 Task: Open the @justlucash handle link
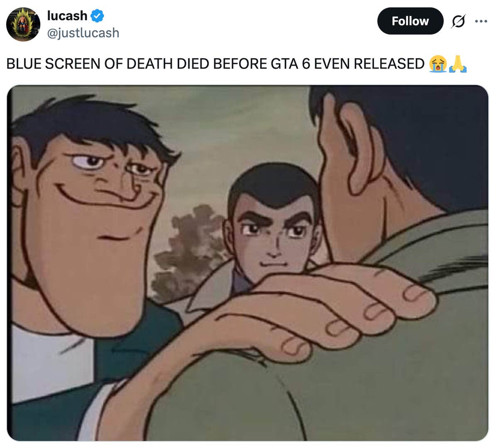pyautogui.click(x=83, y=33)
